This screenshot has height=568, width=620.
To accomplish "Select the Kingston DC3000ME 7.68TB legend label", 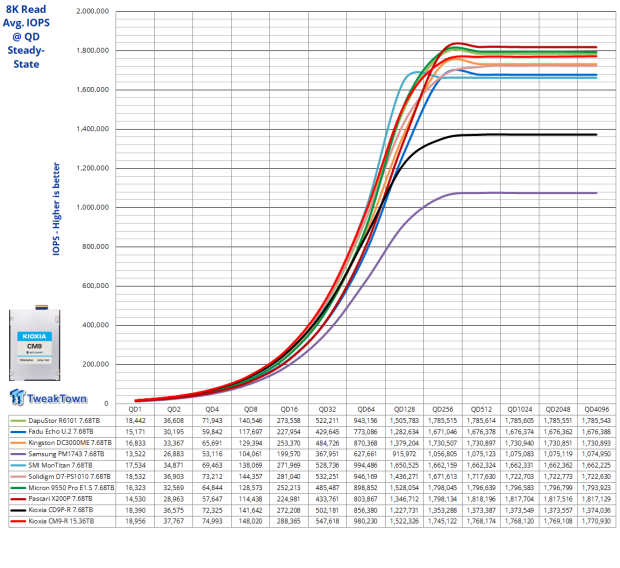I will click(x=70, y=443).
